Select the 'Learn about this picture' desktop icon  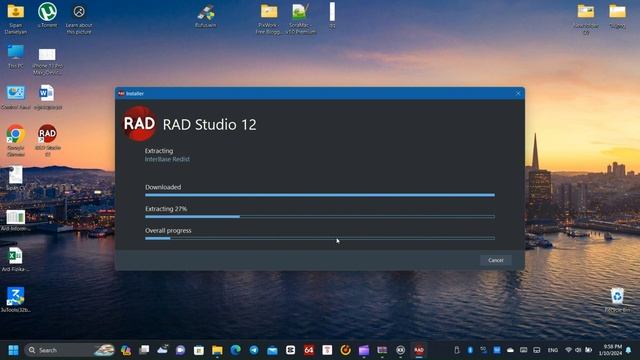79,18
